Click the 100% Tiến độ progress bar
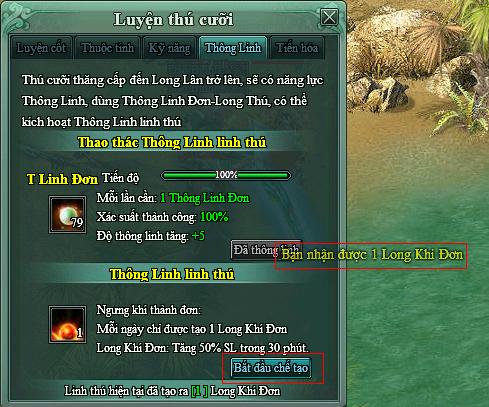489x407 pixels. coord(226,175)
